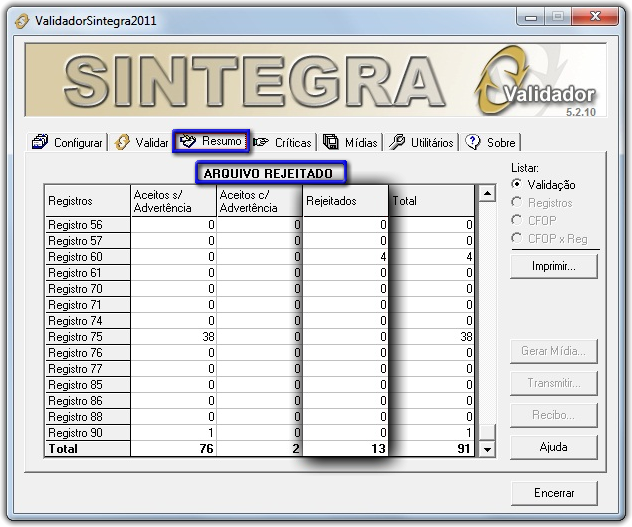
Task: Click the Utilitários wrench icon
Action: 397,142
